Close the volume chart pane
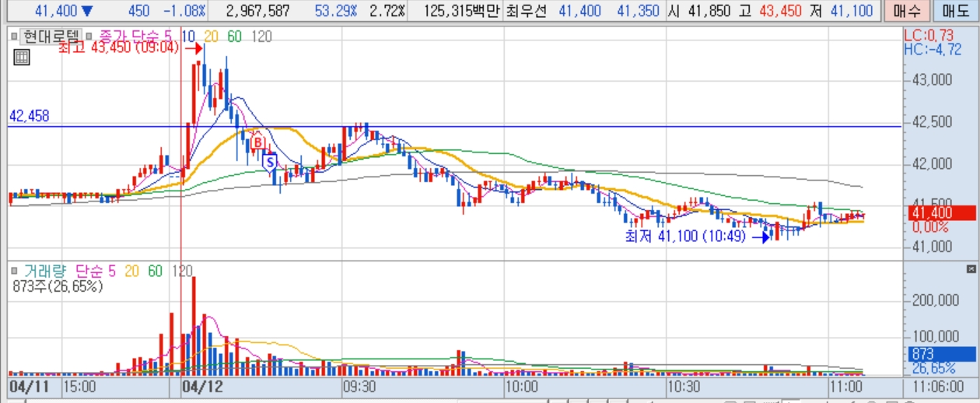The image size is (980, 403). point(971,268)
